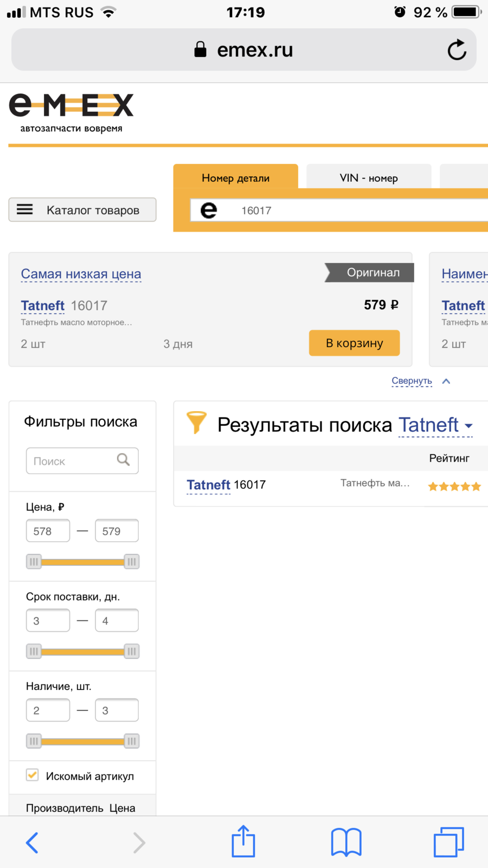488x868 pixels.
Task: Click the part number field showing 16017
Action: point(339,210)
